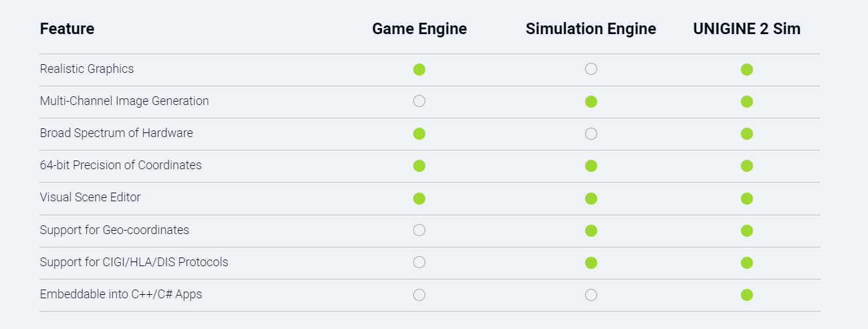
Task: Click the Game Engine column header
Action: 419,29
